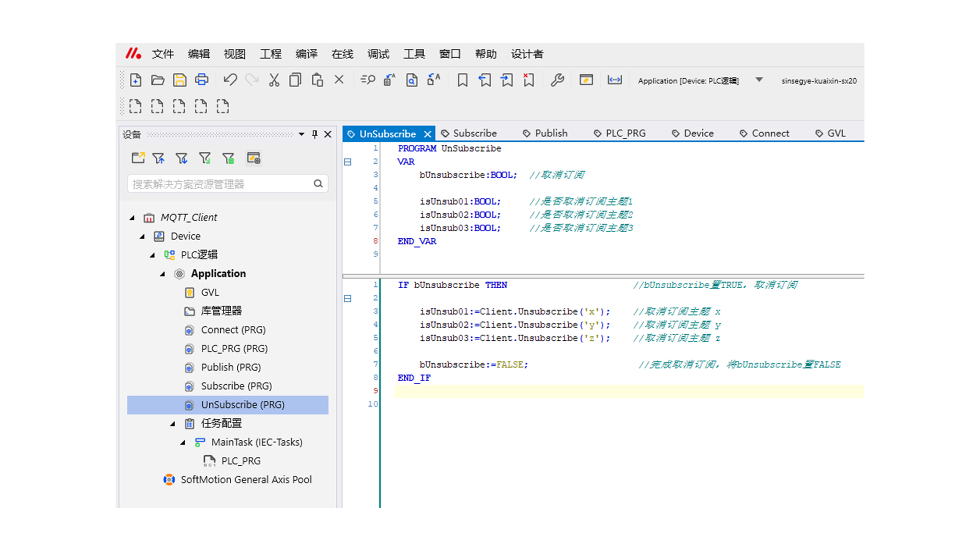Switch to the Subscribe tab
Screen dimensions: 980x551
point(469,133)
